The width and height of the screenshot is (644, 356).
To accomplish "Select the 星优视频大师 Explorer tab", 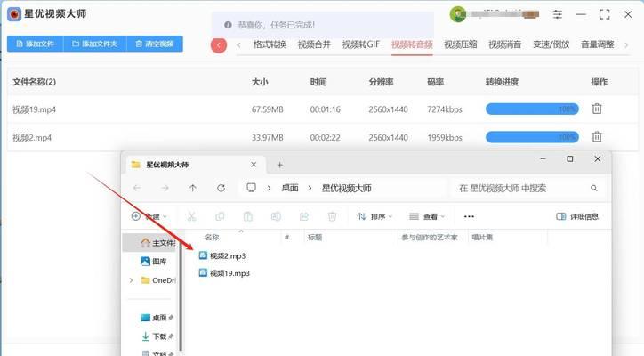I will click(x=195, y=165).
